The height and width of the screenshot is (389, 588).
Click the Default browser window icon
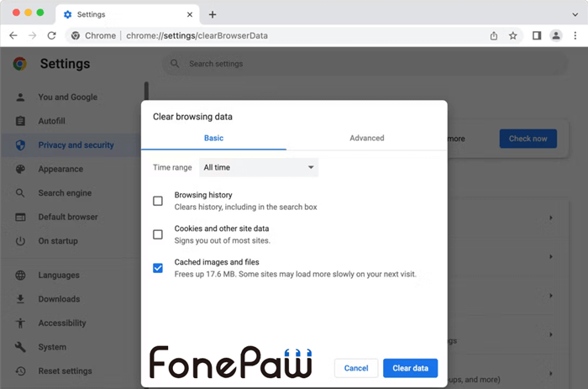click(x=20, y=218)
